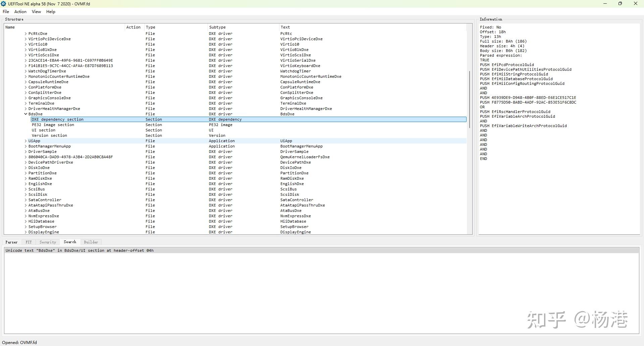
Task: Open the File menu
Action: 6,11
